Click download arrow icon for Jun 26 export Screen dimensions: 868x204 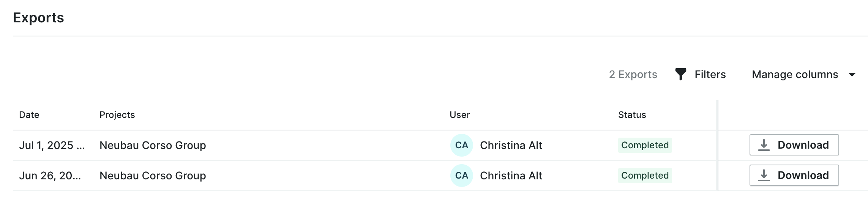(x=764, y=175)
